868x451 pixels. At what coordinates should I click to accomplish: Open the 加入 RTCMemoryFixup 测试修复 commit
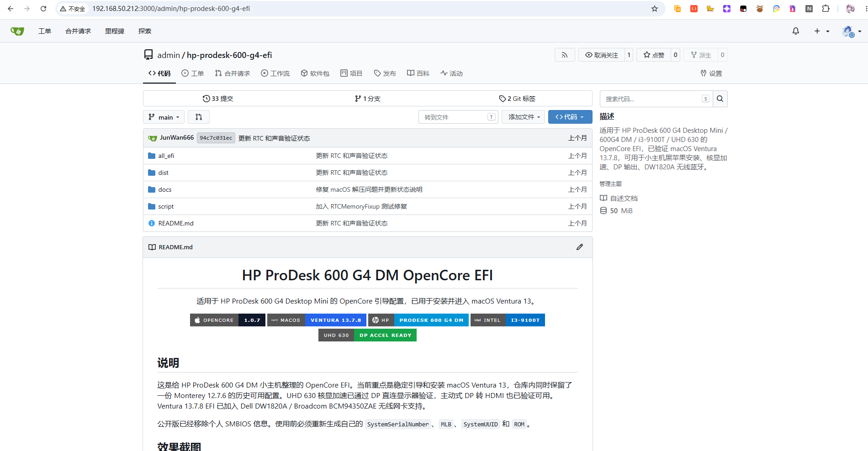coord(361,206)
